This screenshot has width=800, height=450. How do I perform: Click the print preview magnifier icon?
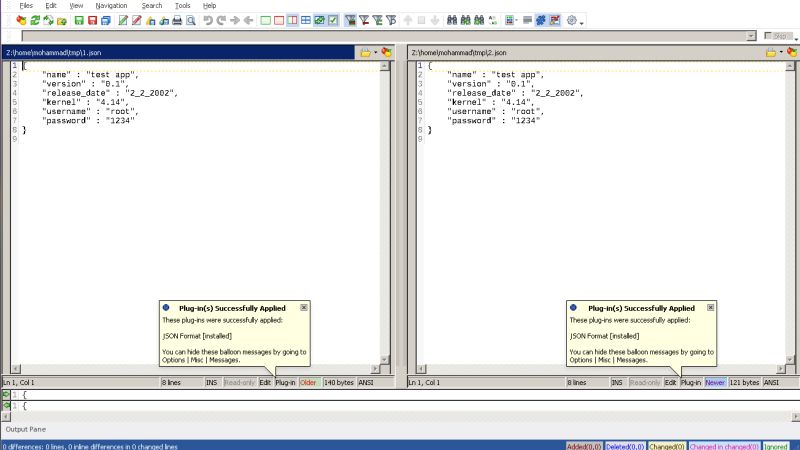(191, 20)
